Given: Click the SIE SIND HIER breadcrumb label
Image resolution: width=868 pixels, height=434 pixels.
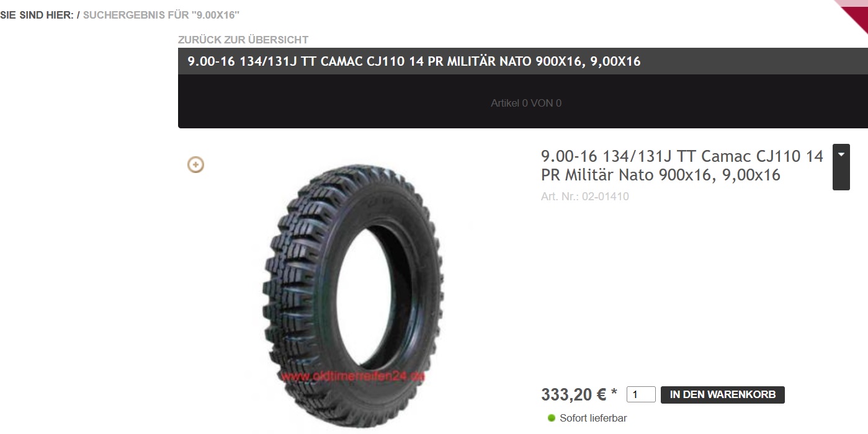Looking at the screenshot, I should click(x=37, y=14).
